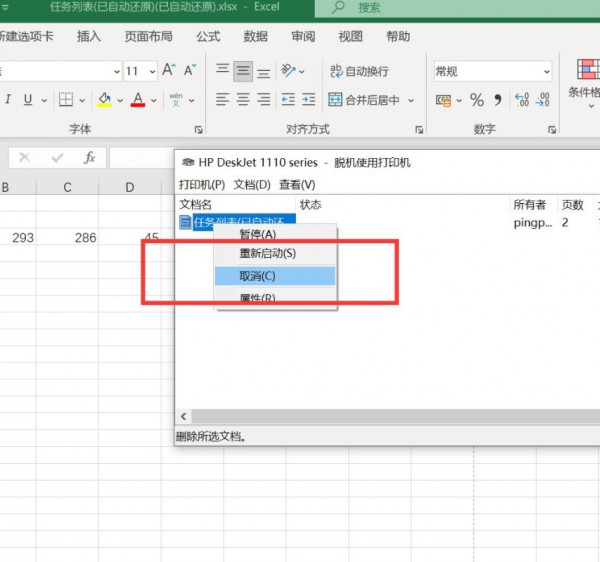Apply comma style
This screenshot has height=562, width=600.
point(497,100)
